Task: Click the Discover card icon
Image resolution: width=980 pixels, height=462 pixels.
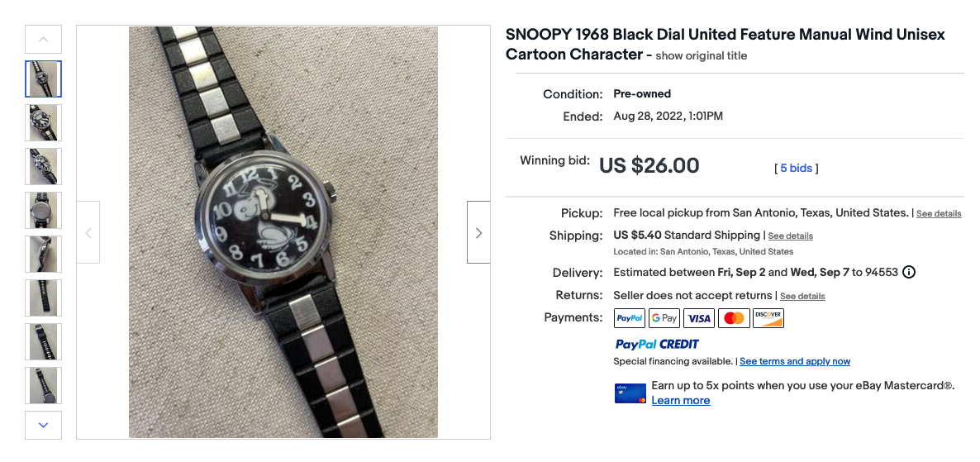Action: [768, 318]
